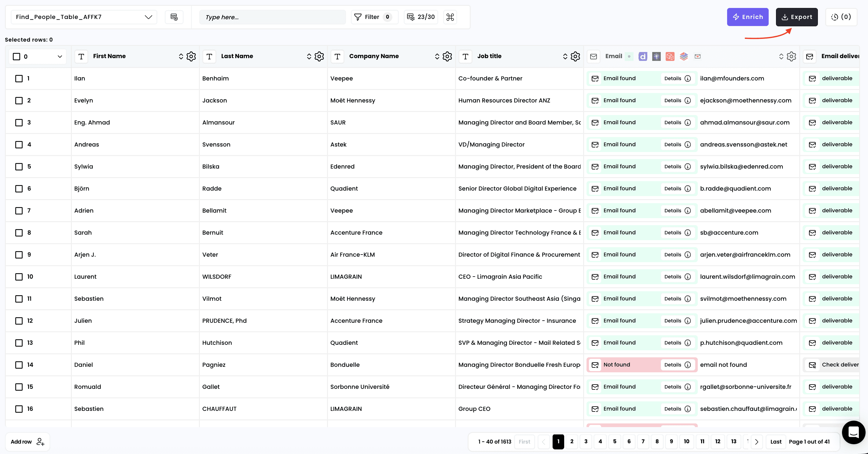This screenshot has height=454, width=868.
Task: Open Job title column settings gear
Action: tap(575, 56)
